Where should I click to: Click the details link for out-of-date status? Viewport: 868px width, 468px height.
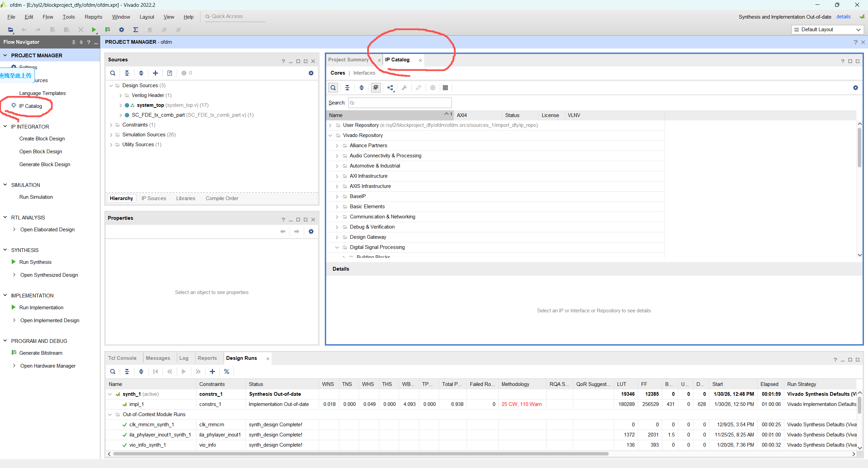coord(843,17)
